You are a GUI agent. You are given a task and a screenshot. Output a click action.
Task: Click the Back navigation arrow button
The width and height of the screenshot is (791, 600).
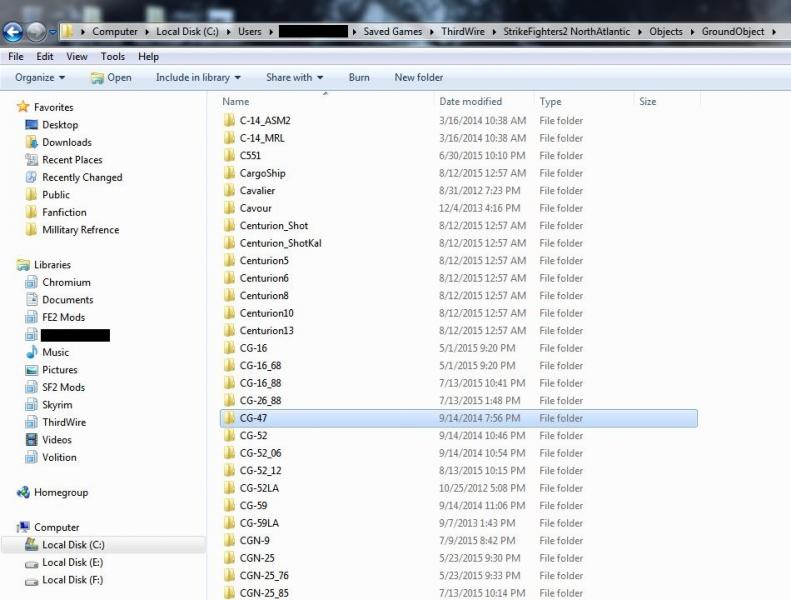click(x=13, y=32)
